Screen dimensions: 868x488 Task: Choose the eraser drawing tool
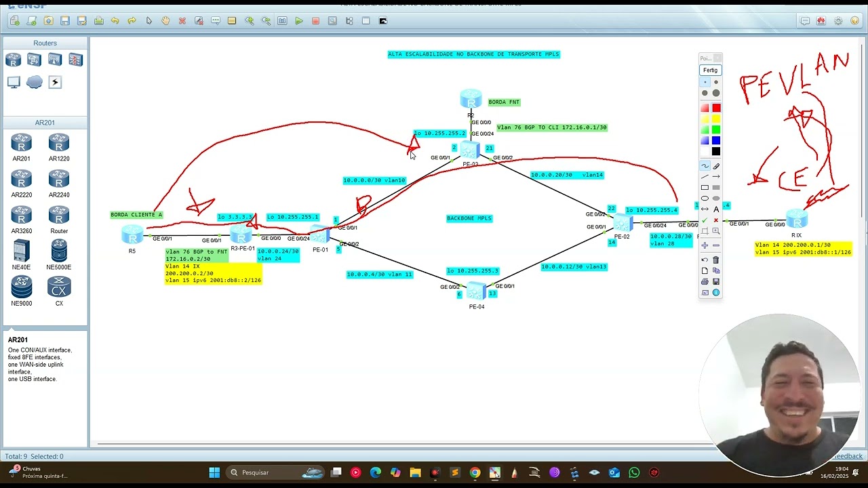pos(716,166)
